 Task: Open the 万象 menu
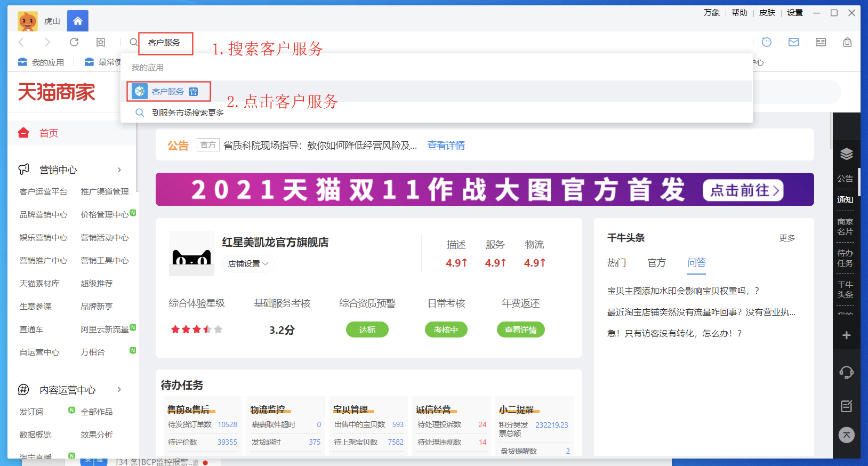tap(712, 13)
